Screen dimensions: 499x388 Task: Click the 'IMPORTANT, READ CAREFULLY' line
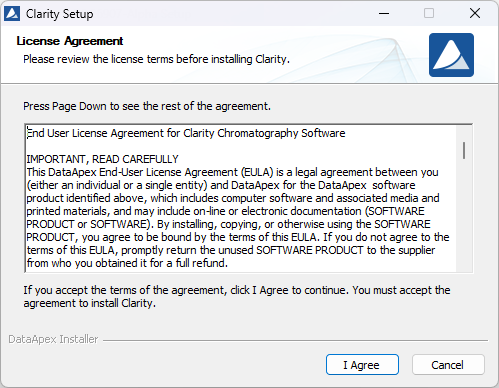102,159
